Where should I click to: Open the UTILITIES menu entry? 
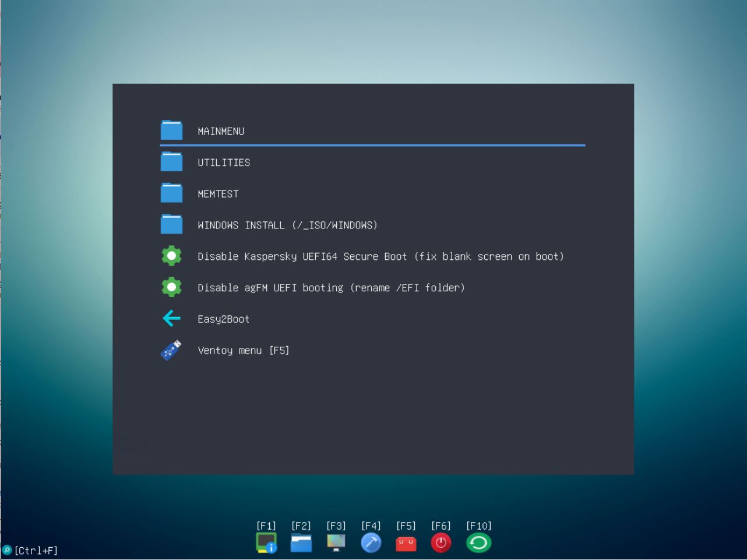(224, 163)
